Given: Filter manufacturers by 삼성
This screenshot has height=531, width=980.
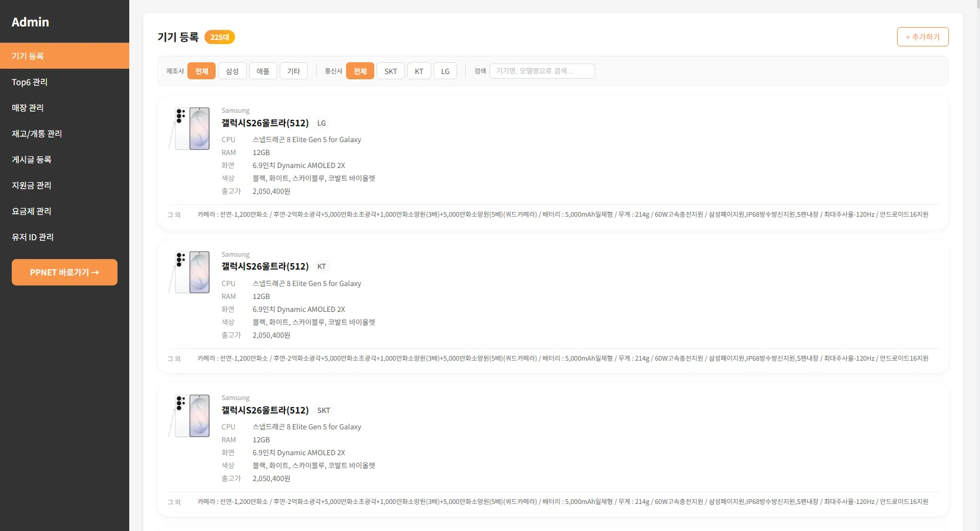Looking at the screenshot, I should [x=233, y=71].
